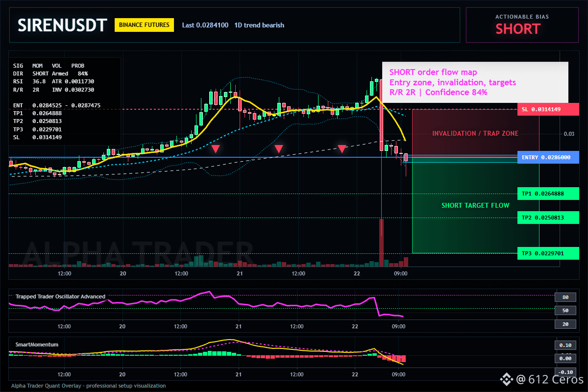The height and width of the screenshot is (392, 588).
Task: Click the ACTIONABLE BIAS heading
Action: tap(522, 17)
